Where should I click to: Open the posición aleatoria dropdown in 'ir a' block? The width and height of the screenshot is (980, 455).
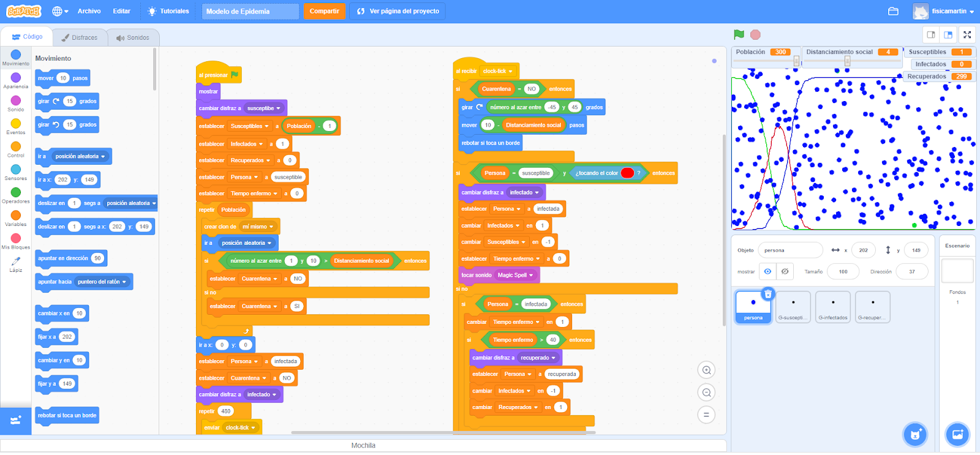[103, 157]
